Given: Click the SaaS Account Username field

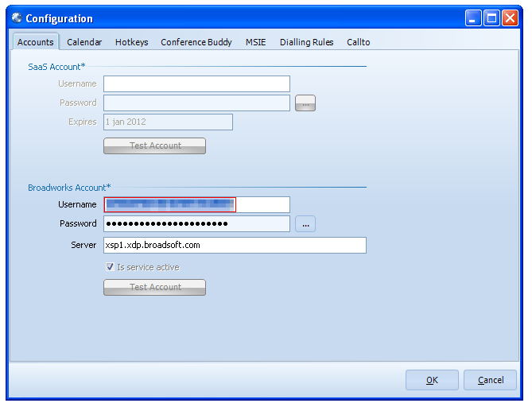Looking at the screenshot, I should click(196, 84).
